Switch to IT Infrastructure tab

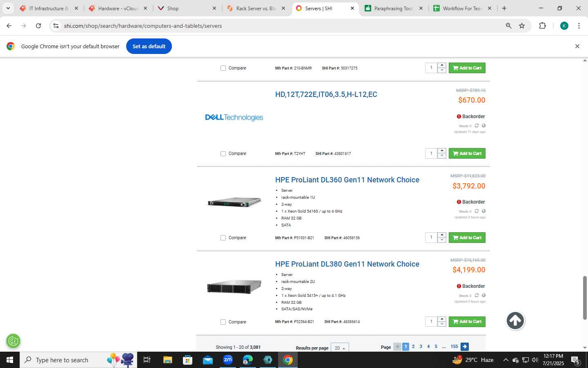[x=49, y=8]
